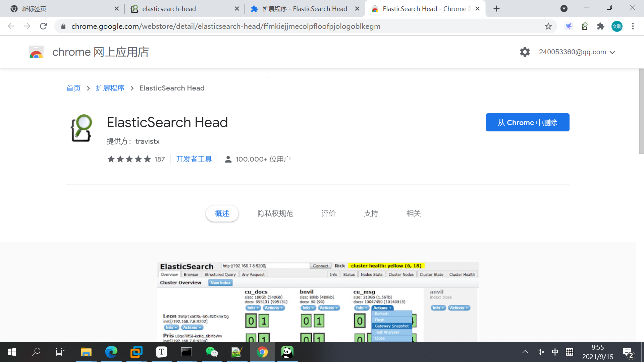This screenshot has width=644, height=362.
Task: Open Web Store settings gear
Action: point(525,52)
